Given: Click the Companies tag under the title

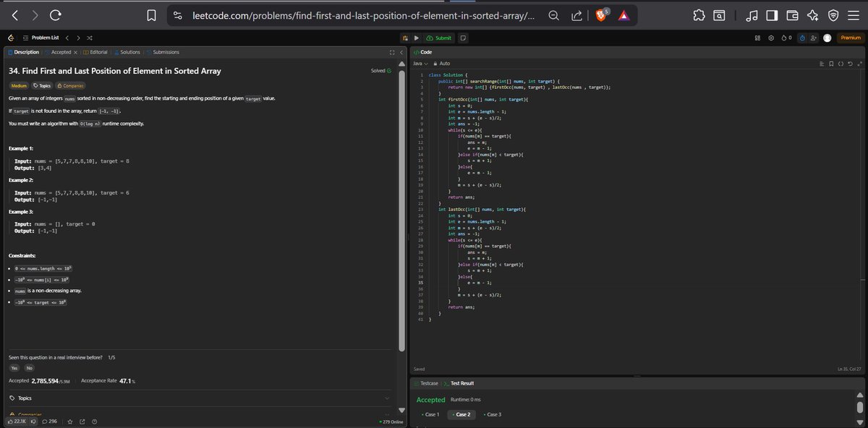Looking at the screenshot, I should 71,85.
